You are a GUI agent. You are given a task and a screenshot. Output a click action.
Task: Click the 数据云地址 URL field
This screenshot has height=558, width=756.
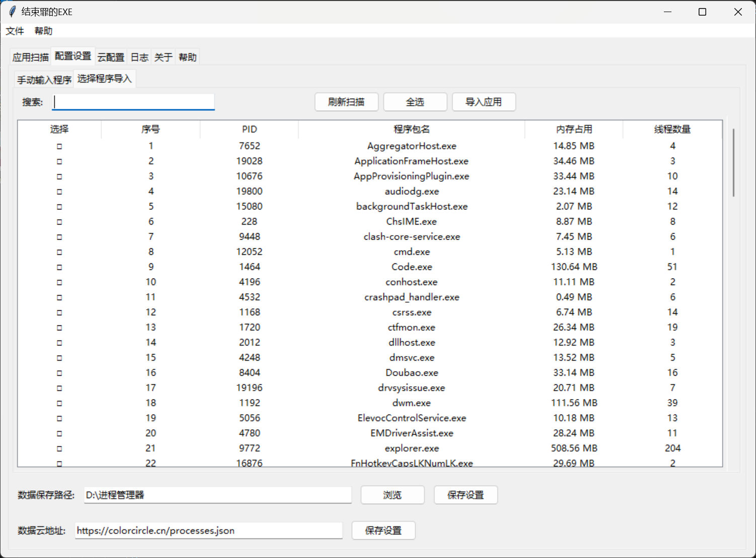tap(208, 530)
